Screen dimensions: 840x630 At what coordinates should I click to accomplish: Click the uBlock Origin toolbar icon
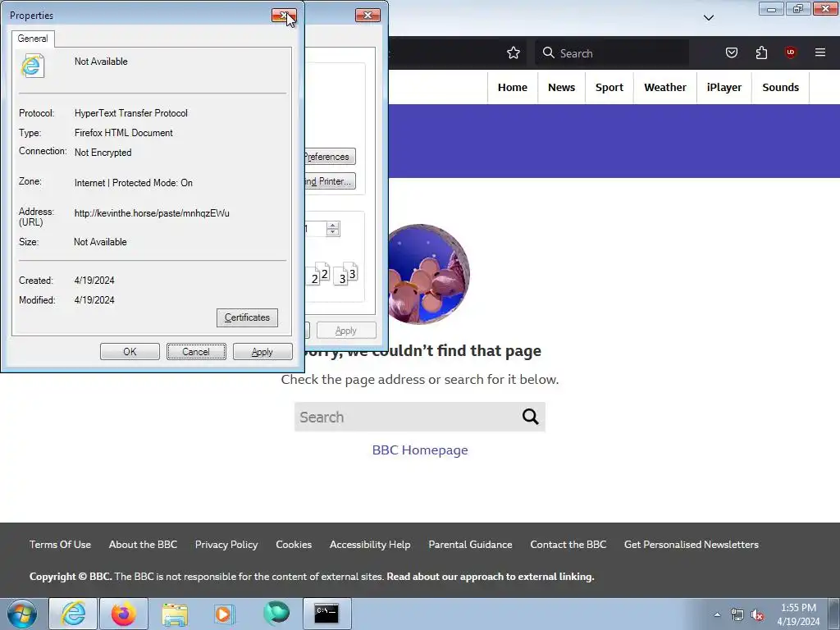[790, 52]
